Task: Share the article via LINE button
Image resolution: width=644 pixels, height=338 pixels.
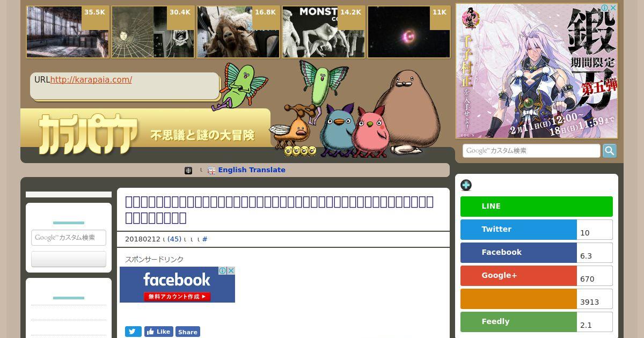Action: (x=537, y=207)
